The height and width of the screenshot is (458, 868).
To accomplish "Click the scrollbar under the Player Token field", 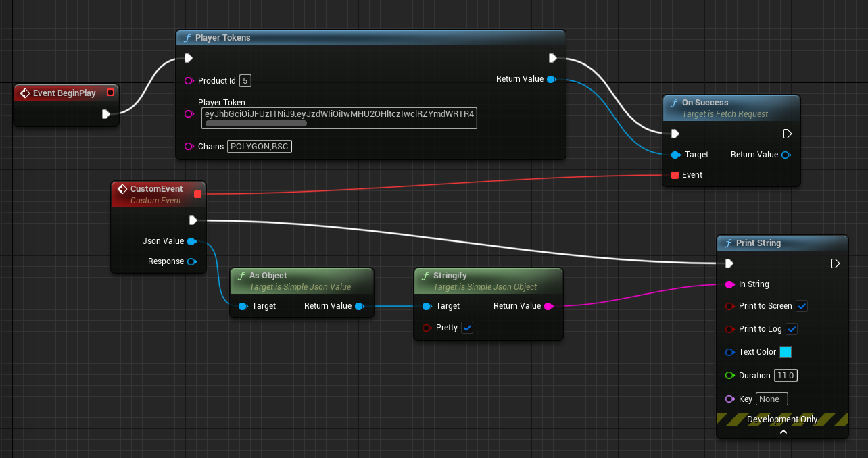I will [254, 124].
